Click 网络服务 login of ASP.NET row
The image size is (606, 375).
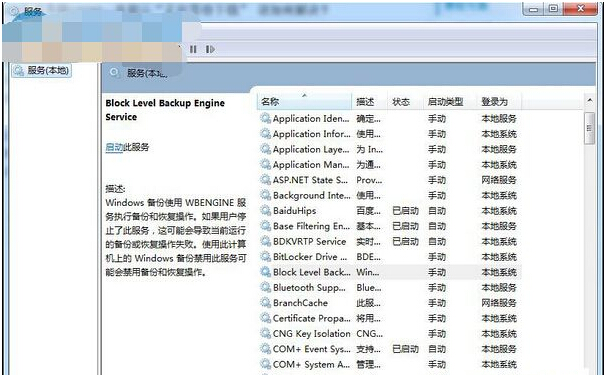[499, 180]
